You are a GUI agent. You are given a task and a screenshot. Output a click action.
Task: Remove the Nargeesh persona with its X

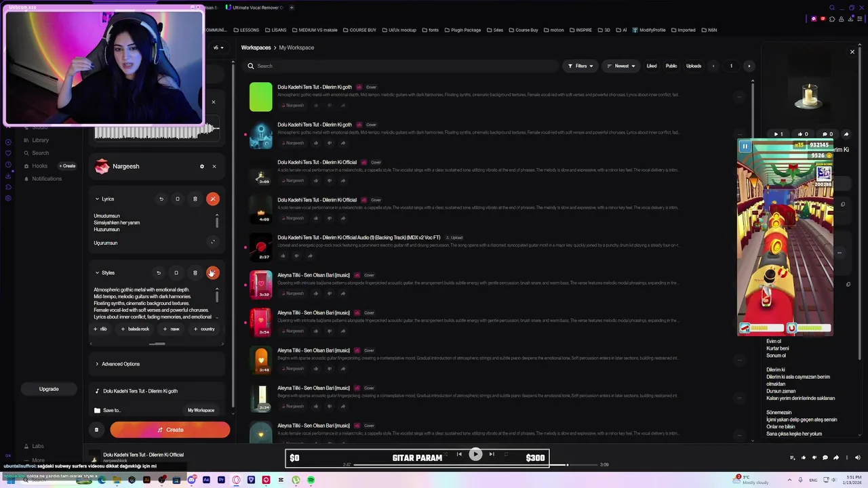pos(214,166)
